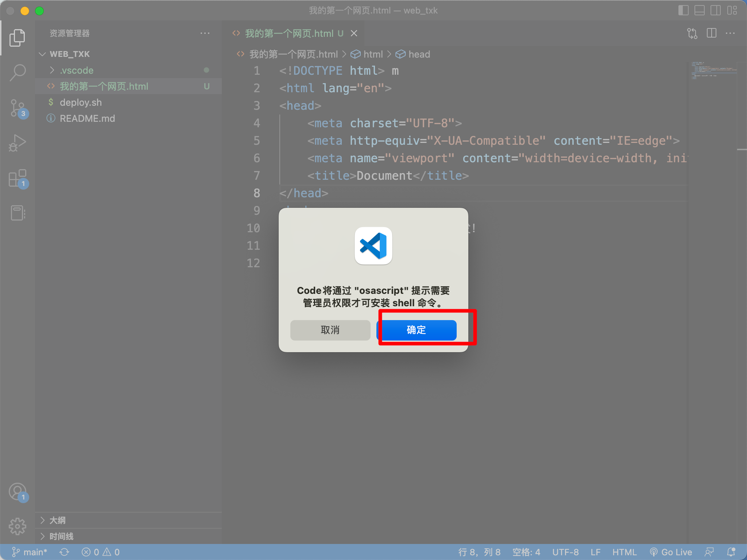
Task: Open the Explorer view icon
Action: [x=17, y=38]
